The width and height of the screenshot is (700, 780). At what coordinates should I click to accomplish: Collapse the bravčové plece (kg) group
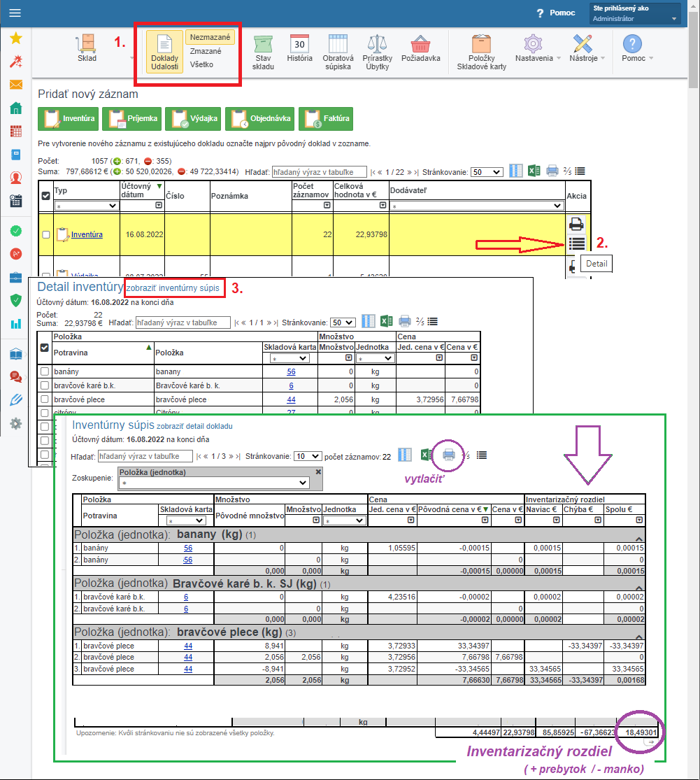[639, 637]
